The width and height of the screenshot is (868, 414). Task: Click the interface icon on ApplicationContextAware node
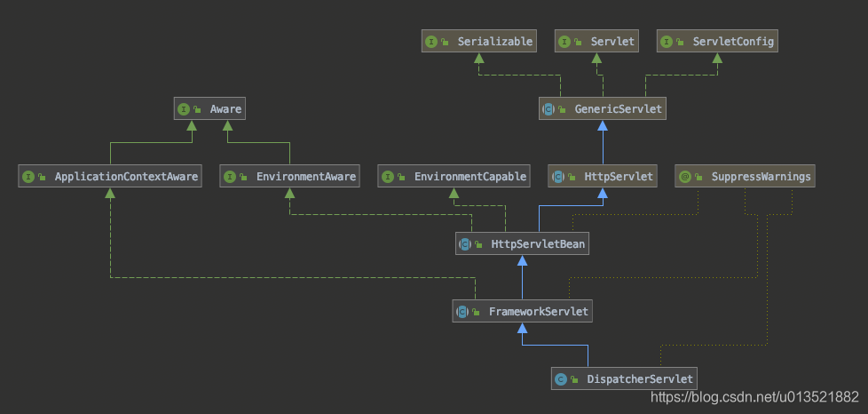coord(28,177)
